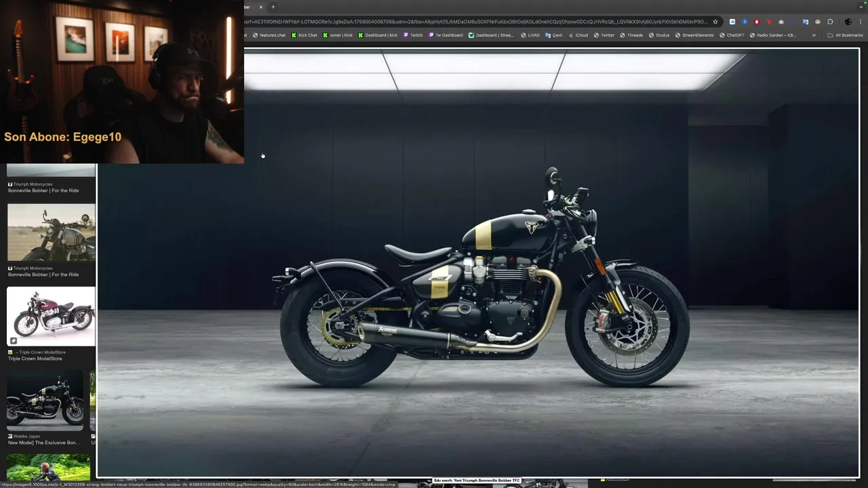Bookmark this page with the star icon
The width and height of the screenshot is (868, 488).
coord(715,22)
